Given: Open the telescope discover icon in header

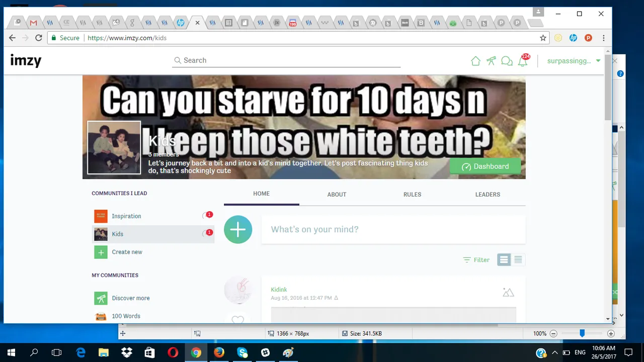Looking at the screenshot, I should [x=491, y=61].
